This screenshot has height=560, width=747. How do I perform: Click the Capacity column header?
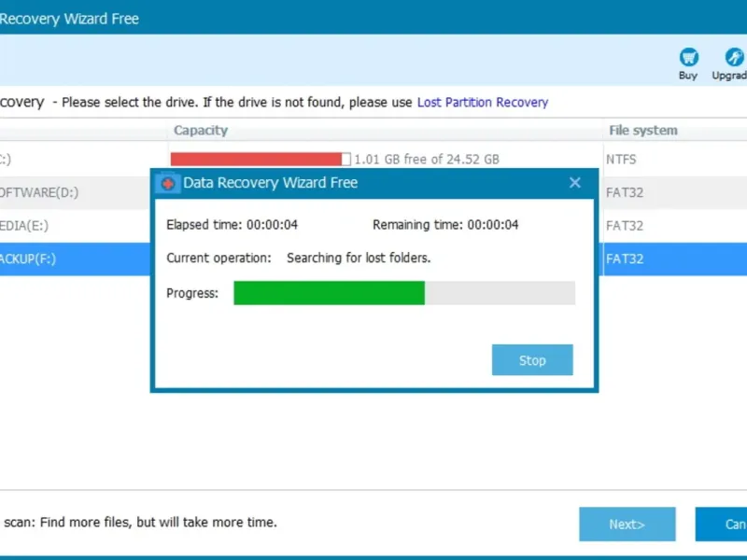[201, 131]
